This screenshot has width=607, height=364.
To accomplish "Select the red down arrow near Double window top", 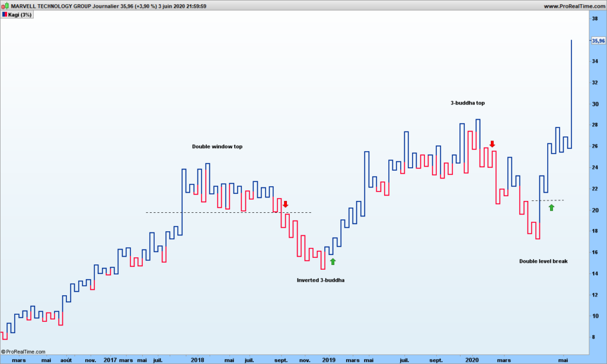I will point(285,204).
